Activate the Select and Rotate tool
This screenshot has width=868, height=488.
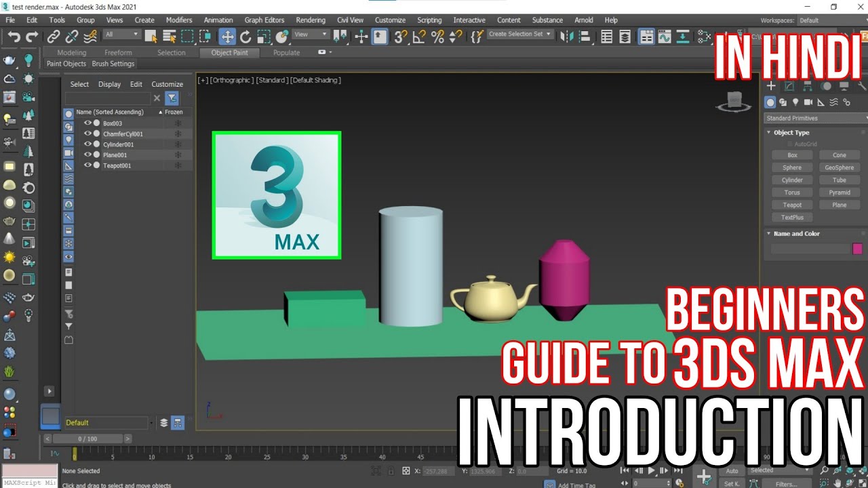pyautogui.click(x=246, y=36)
